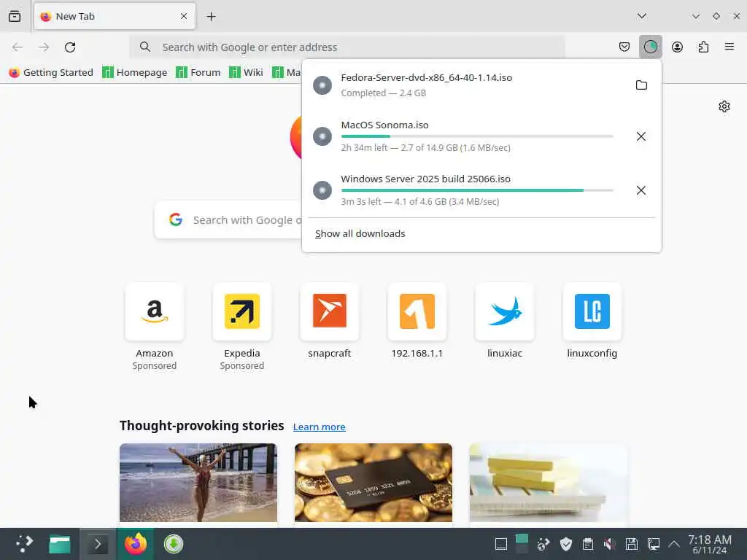Cancel the MacOS Sonoma.iso download

[x=641, y=136]
